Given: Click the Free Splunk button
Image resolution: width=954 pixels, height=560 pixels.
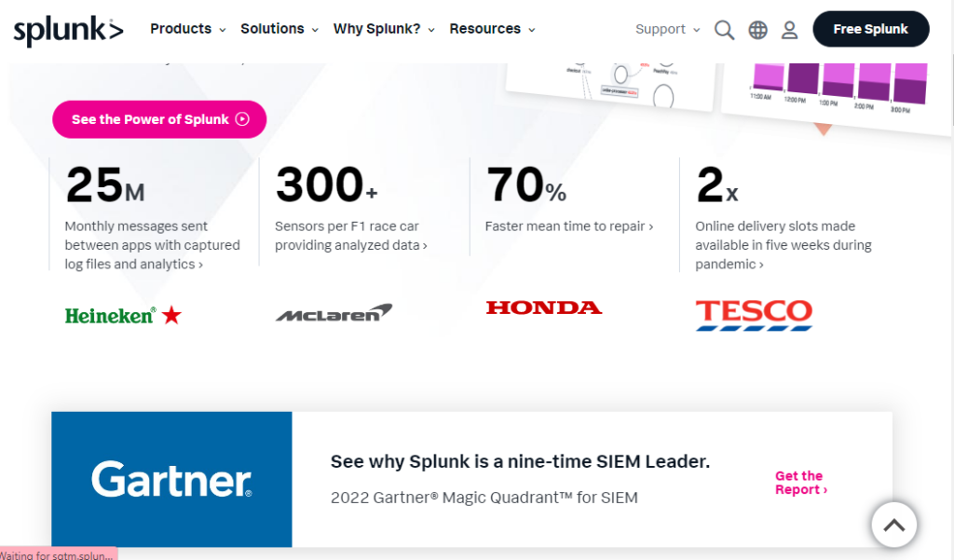Looking at the screenshot, I should click(870, 29).
